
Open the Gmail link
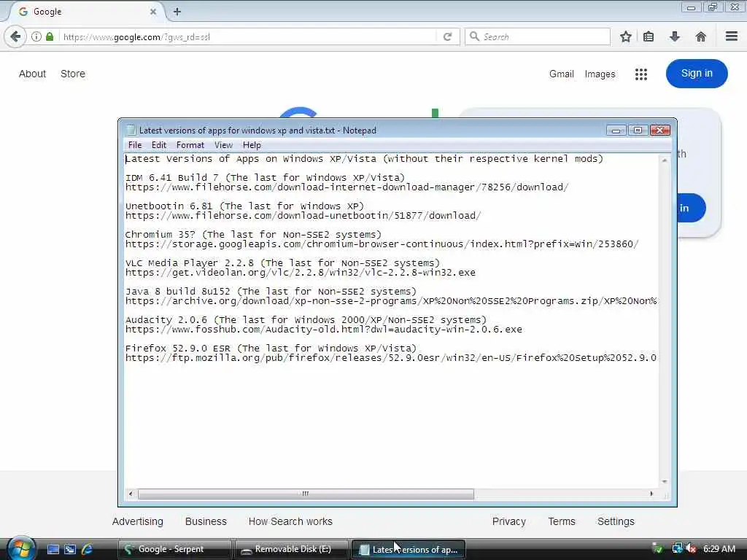pyautogui.click(x=561, y=74)
